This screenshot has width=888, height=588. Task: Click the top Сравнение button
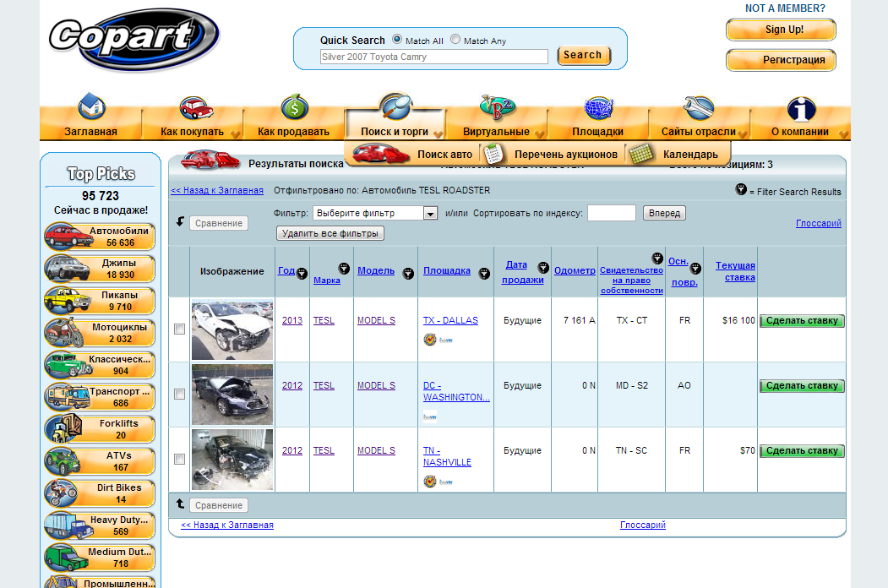click(x=219, y=223)
